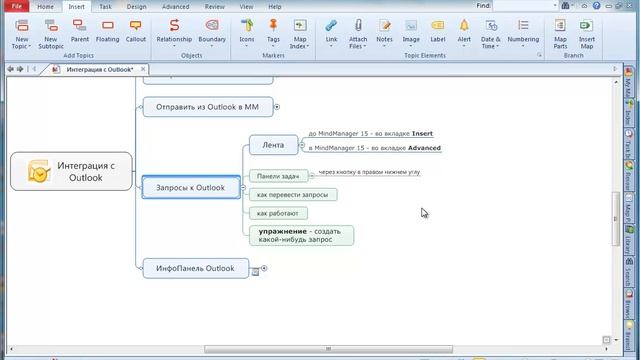Click vertical scrollbar up arrow
640x360 pixels.
pyautogui.click(x=616, y=82)
